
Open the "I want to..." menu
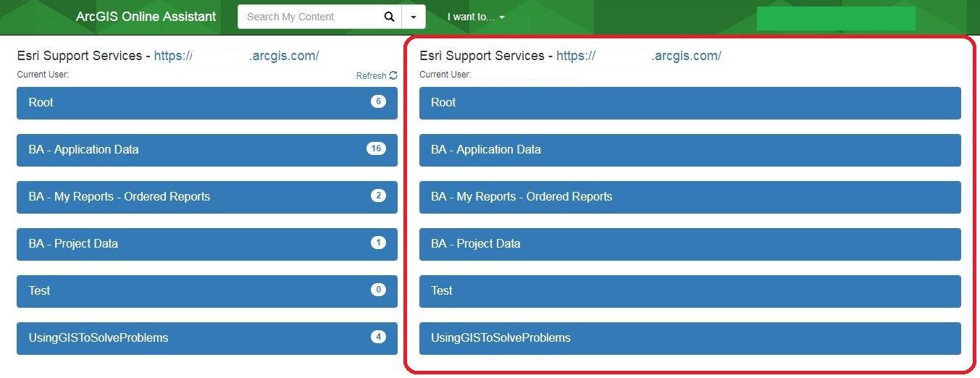click(x=476, y=17)
